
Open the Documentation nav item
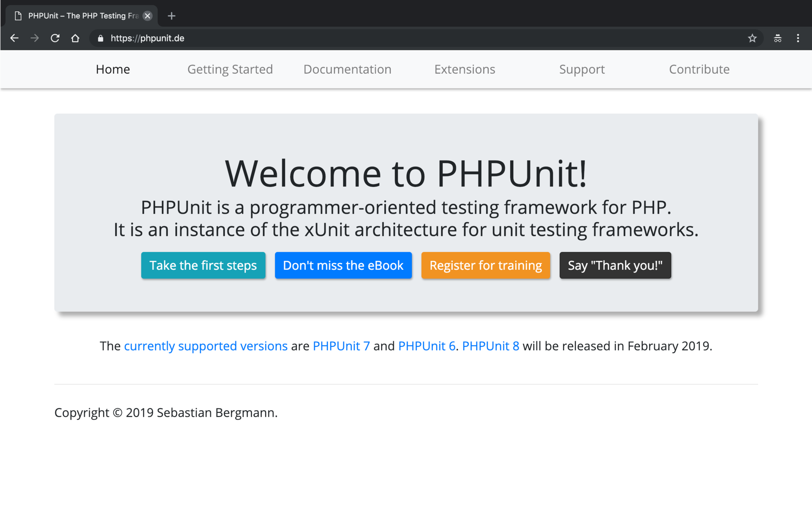(x=347, y=69)
